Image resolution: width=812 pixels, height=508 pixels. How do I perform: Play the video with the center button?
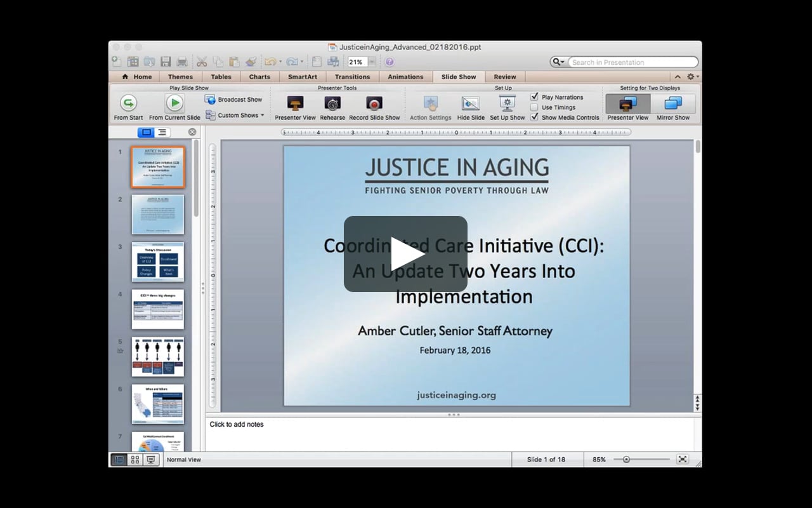[406, 254]
